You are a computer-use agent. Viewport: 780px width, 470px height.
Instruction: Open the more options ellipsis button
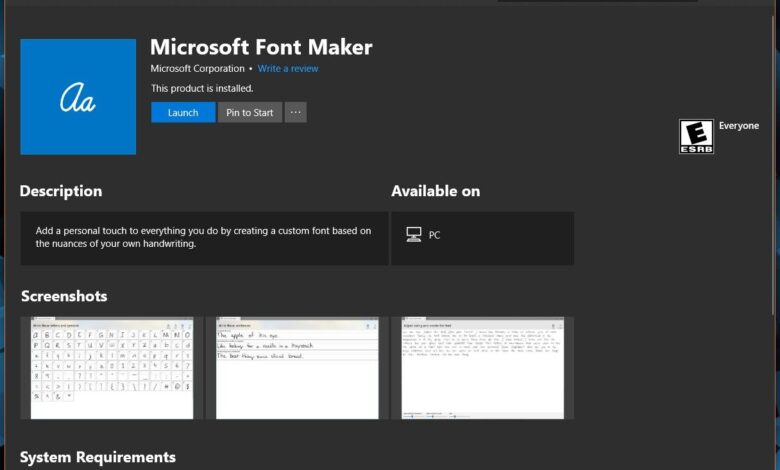[x=295, y=112]
